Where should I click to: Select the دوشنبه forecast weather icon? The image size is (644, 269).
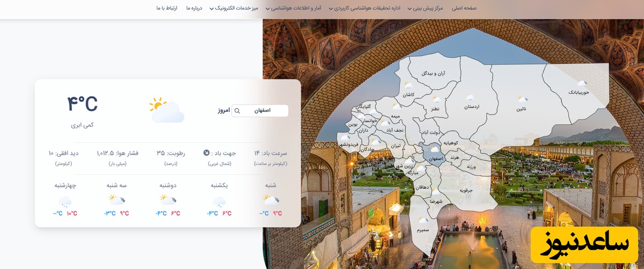point(168,200)
